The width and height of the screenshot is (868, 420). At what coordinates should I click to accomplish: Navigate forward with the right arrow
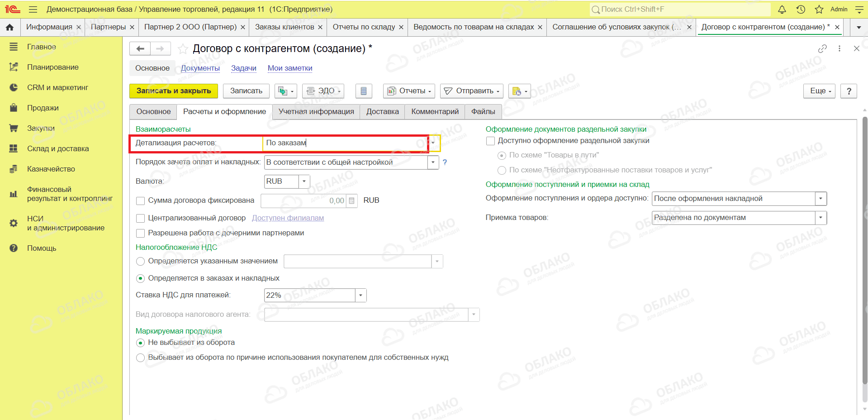pyautogui.click(x=160, y=48)
